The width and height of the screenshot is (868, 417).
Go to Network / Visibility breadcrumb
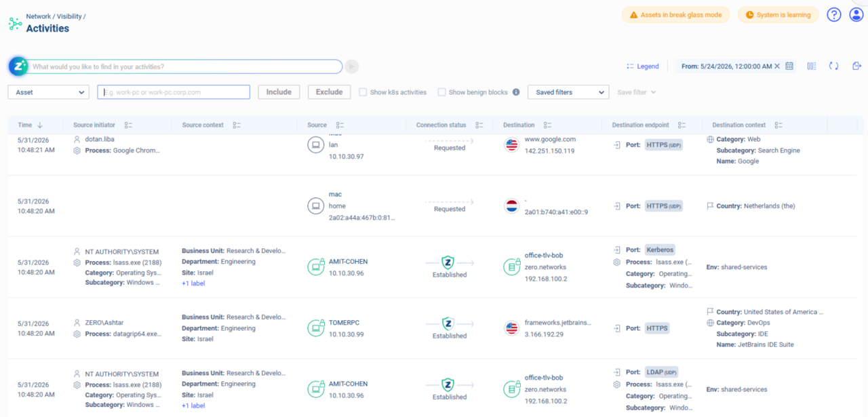[56, 16]
